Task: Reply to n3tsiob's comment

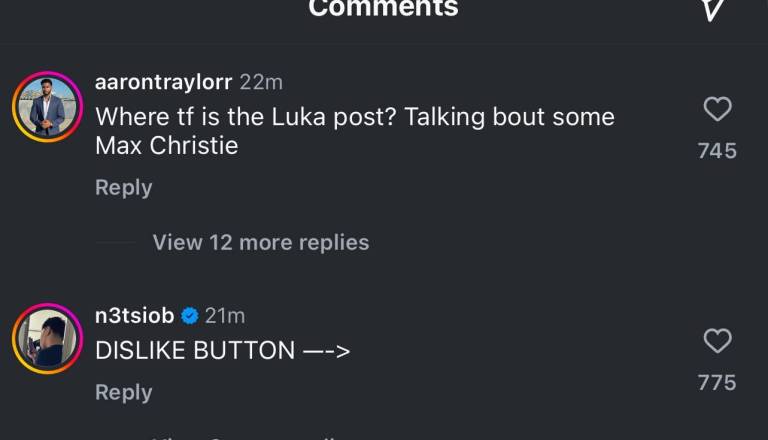Action: (x=123, y=393)
